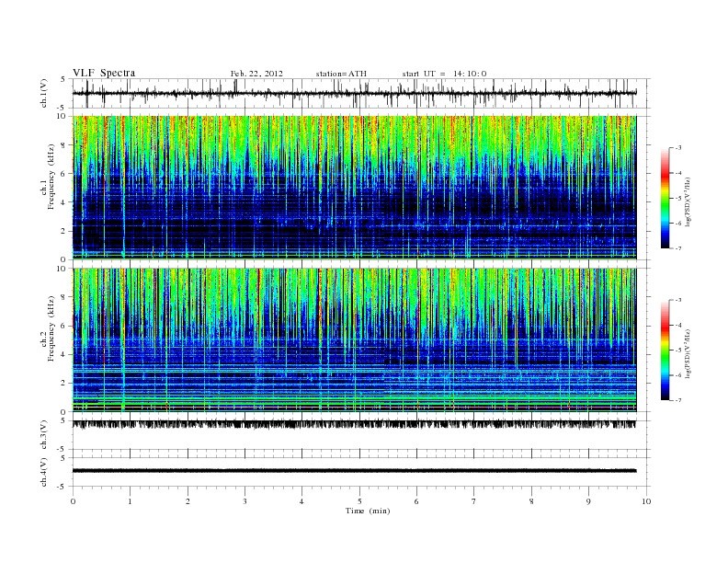This screenshot has width=728, height=563.
Task: Click the "station=ATH" header text
Action: (341, 74)
